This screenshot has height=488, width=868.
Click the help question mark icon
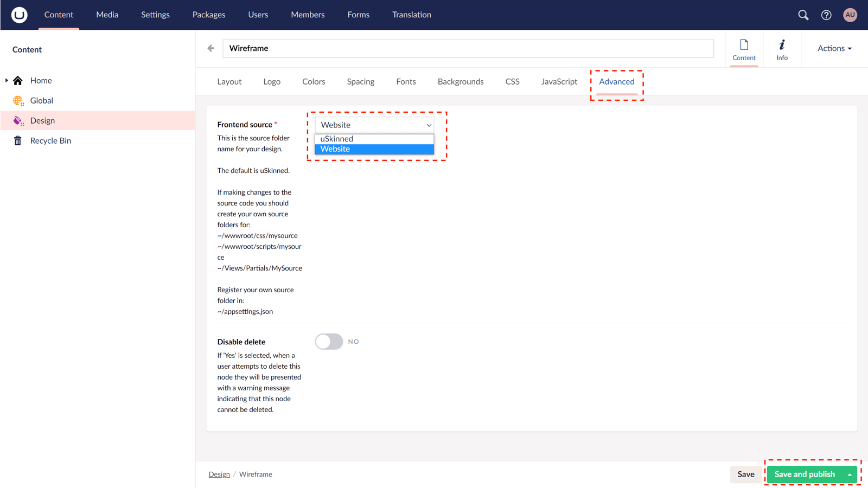point(826,15)
